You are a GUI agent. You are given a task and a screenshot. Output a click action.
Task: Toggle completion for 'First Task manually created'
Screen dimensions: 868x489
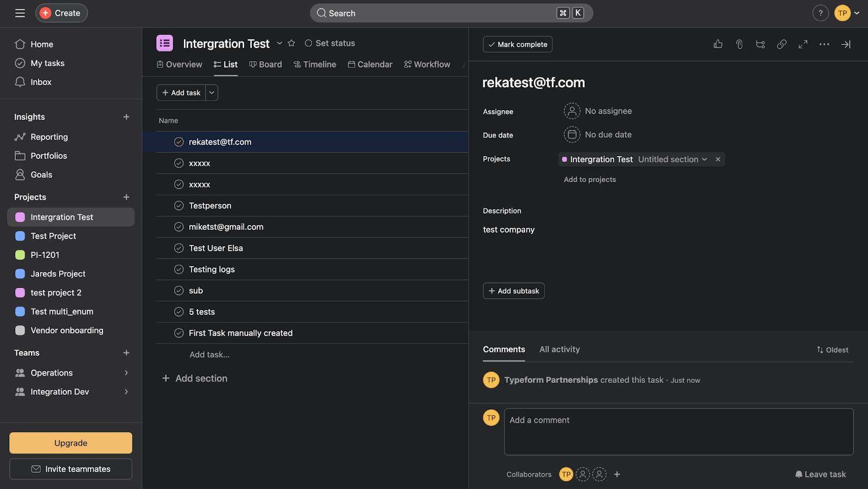179,333
